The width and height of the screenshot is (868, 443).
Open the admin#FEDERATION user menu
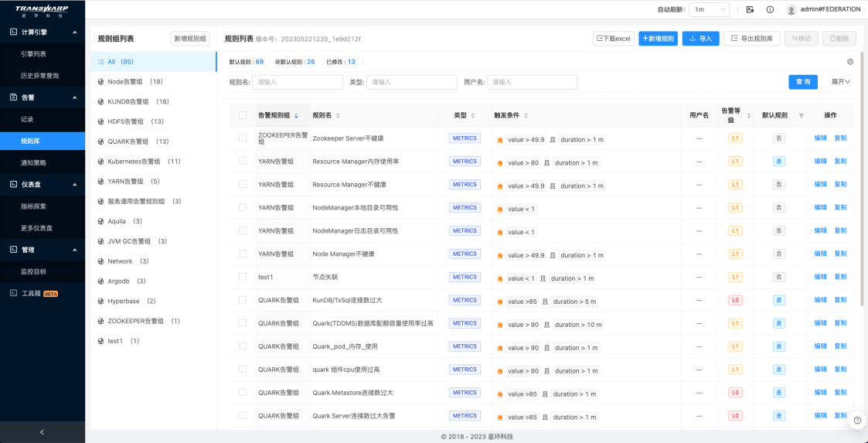tap(830, 9)
